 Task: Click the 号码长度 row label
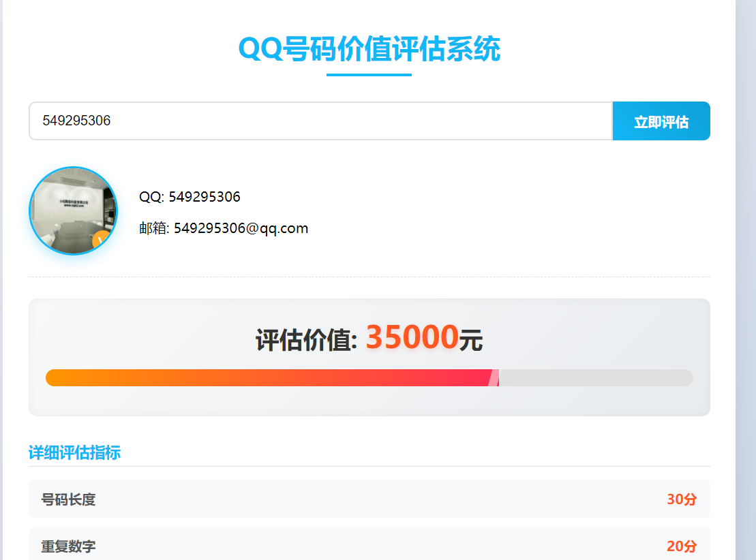(68, 499)
